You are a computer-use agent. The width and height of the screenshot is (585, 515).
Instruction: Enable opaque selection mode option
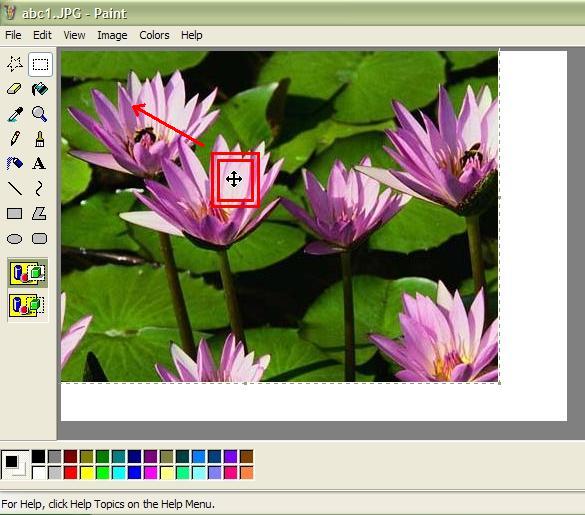28,273
